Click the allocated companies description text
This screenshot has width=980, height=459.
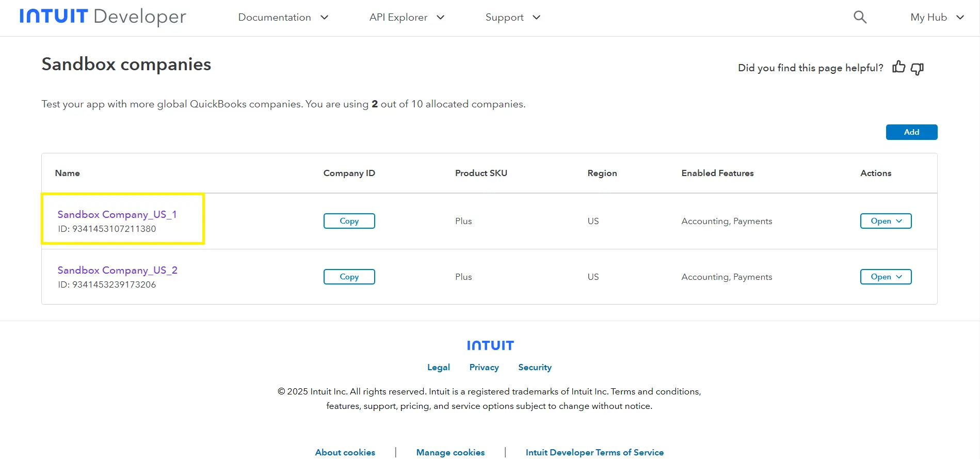(283, 104)
